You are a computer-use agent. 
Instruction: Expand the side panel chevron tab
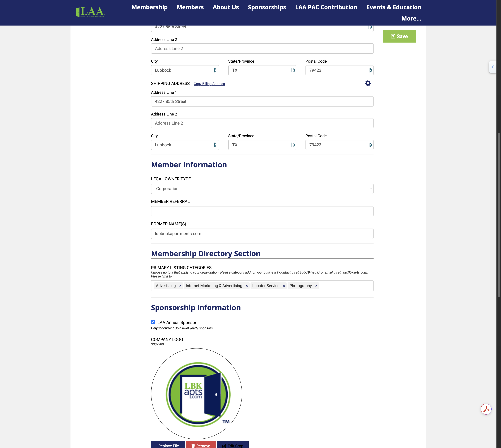click(x=492, y=67)
